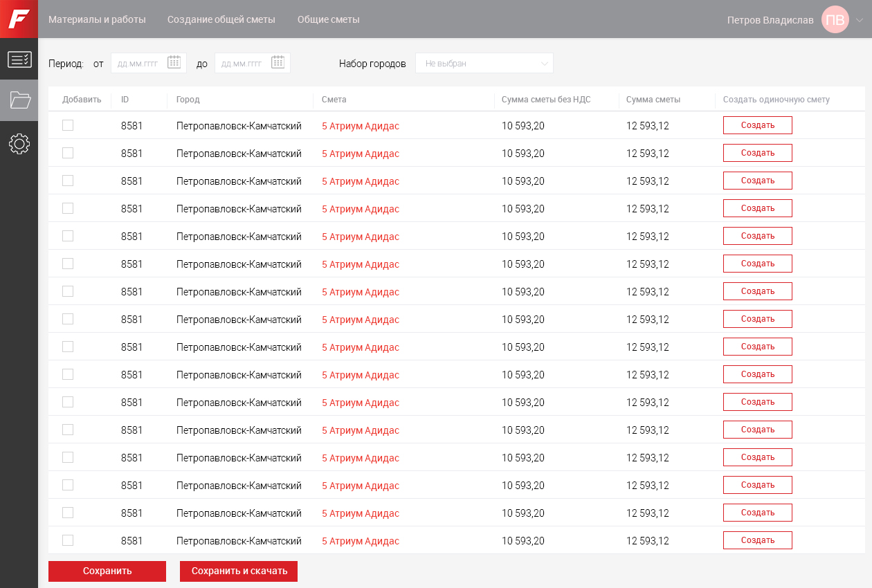Open the 'Набор городов' dropdown
Viewport: 872px width, 588px height.
484,63
